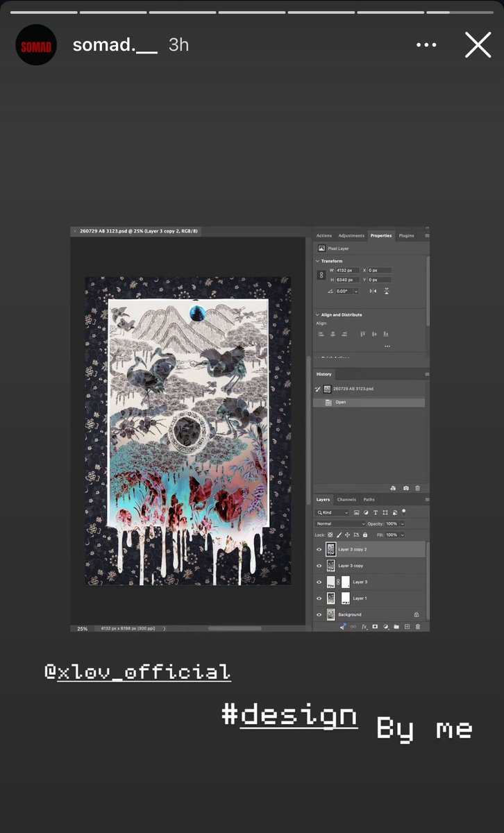Select the Properties panel tab
Screen dimensions: 504x833
click(x=381, y=235)
